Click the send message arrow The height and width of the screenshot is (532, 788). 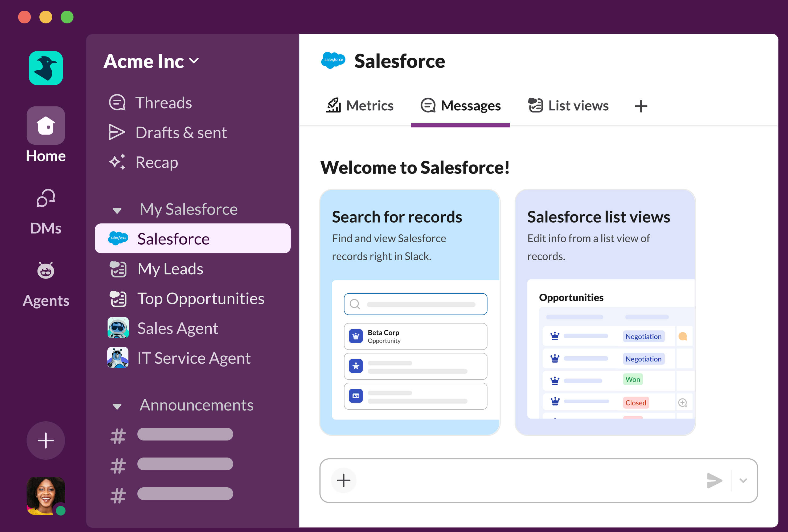click(714, 480)
